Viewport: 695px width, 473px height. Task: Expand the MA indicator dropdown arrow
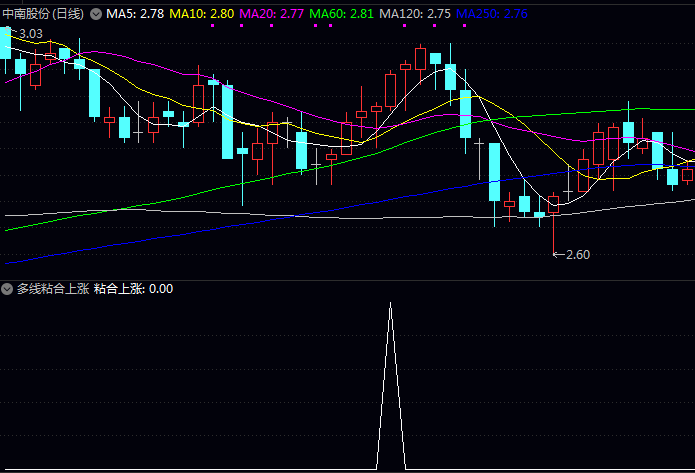click(x=96, y=14)
